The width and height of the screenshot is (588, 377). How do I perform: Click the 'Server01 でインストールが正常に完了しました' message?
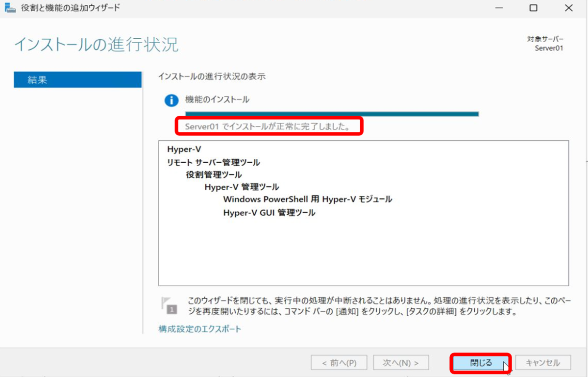tap(267, 127)
